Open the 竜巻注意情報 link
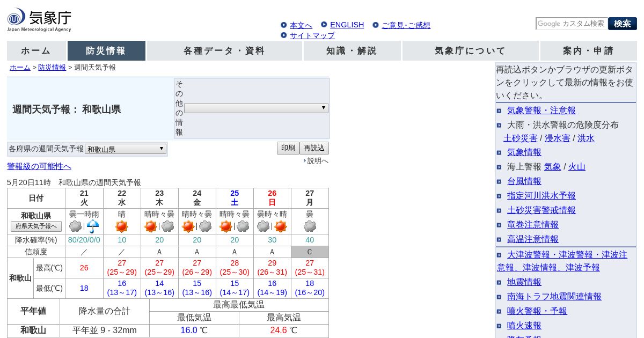The image size is (644, 338). [533, 225]
